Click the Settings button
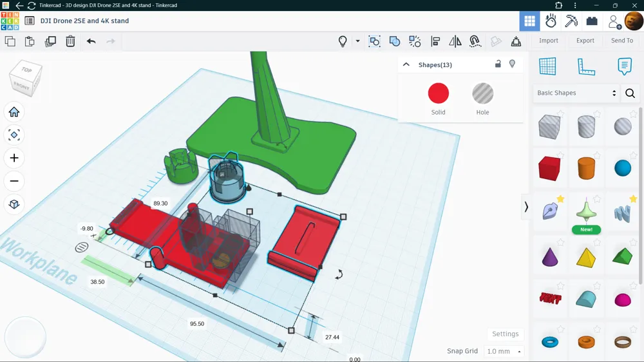This screenshot has height=362, width=644. (505, 334)
